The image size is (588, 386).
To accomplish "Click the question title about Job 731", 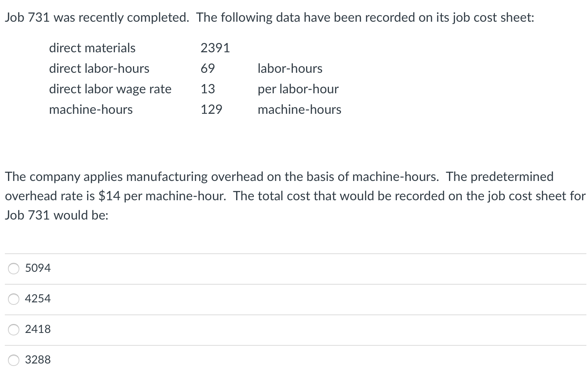I will tap(269, 17).
